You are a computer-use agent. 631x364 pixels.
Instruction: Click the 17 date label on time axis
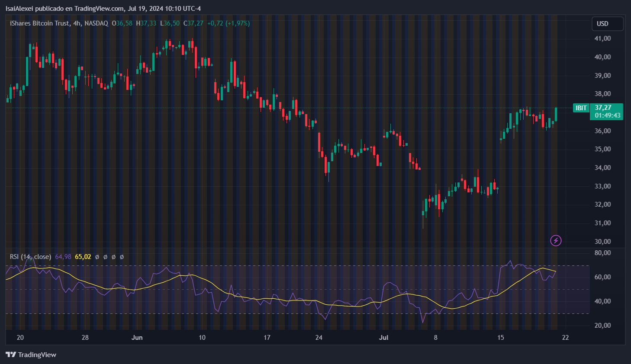point(267,338)
